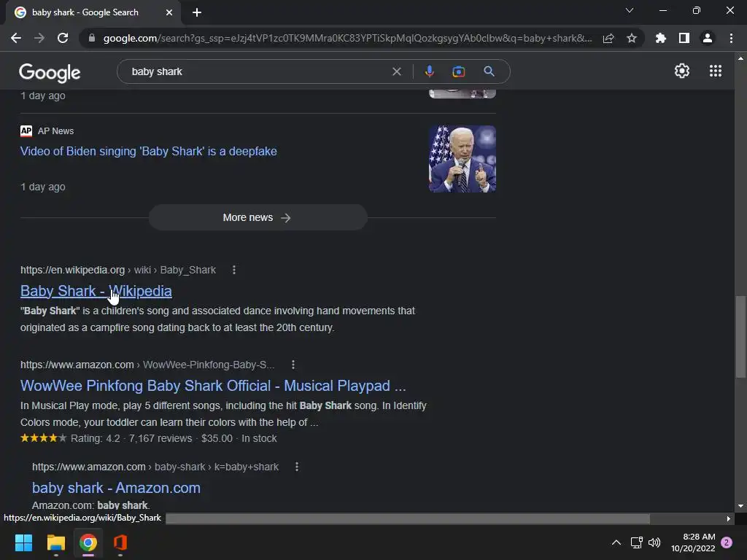Screen dimensions: 747x560
Task: Click en.wikipedia.org breadcrumb URL text
Action: click(x=72, y=270)
